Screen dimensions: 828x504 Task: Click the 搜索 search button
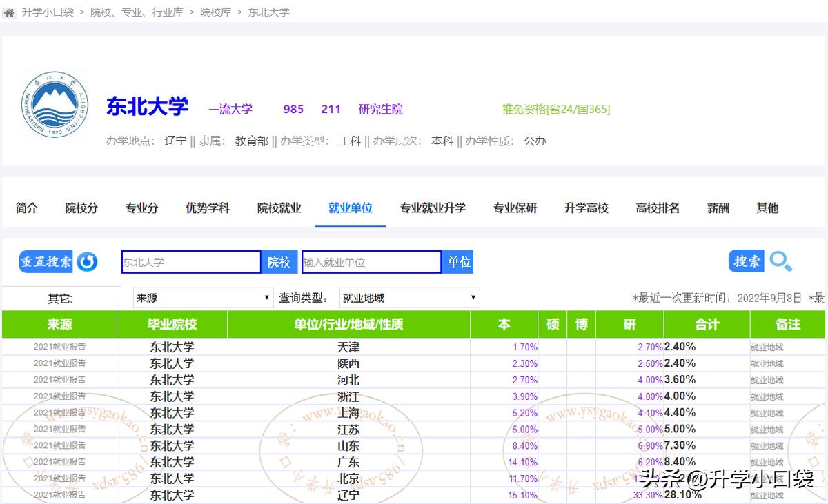point(747,261)
